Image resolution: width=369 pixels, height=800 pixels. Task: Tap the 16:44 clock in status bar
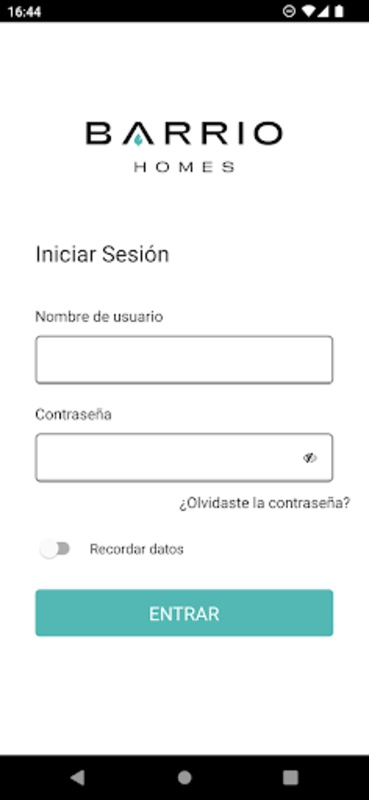24,11
